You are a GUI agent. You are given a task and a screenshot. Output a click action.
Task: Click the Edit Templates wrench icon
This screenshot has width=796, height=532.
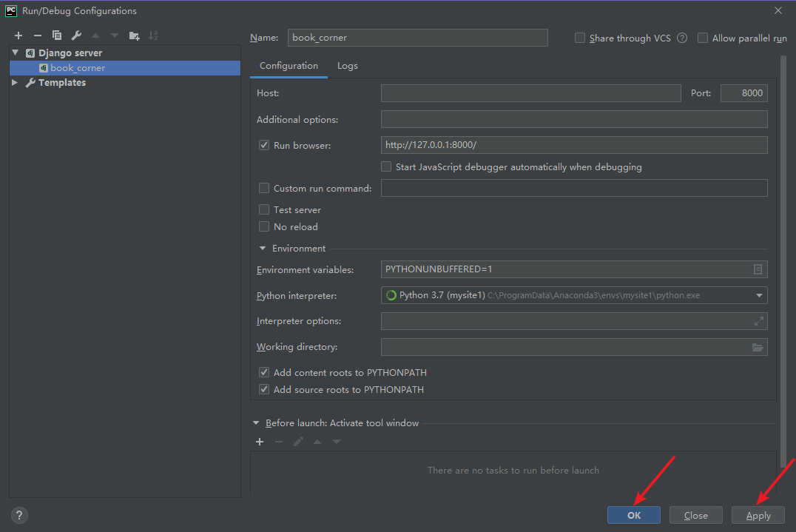(x=76, y=36)
